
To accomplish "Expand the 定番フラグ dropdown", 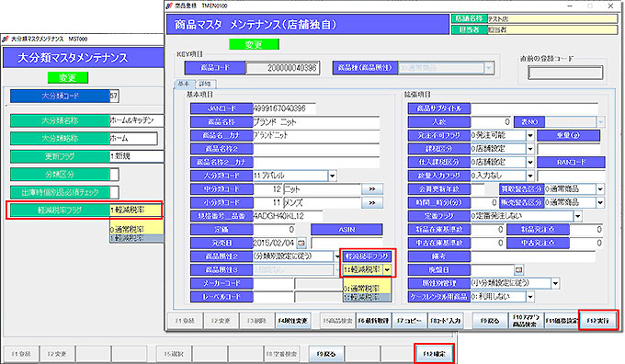I will [577, 216].
